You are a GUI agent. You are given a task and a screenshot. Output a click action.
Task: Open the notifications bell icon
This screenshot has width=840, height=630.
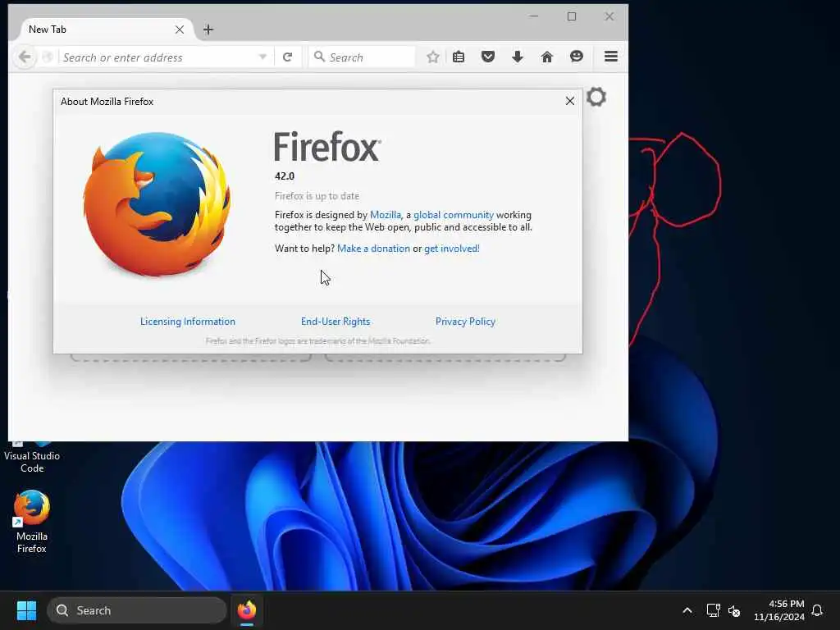[818, 610]
